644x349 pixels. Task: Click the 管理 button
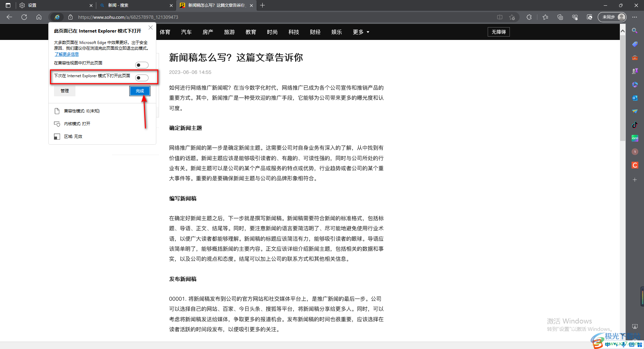65,91
